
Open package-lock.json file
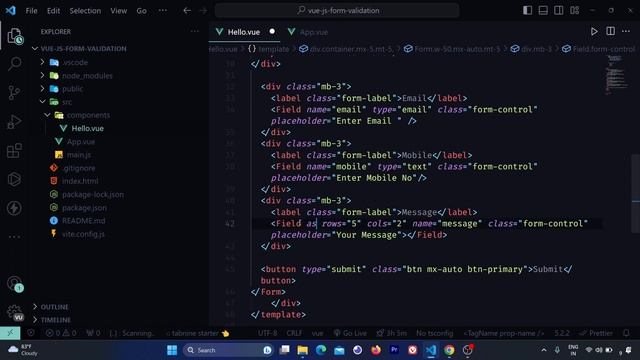pyautogui.click(x=93, y=194)
